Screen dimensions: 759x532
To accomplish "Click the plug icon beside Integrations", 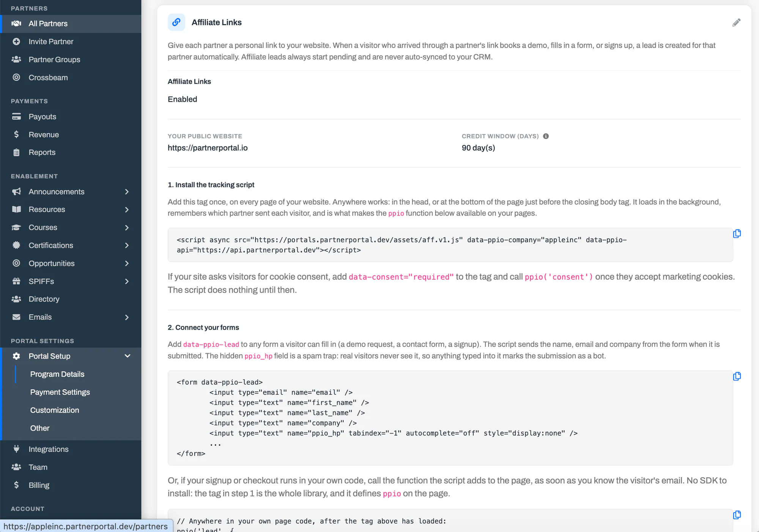I will tap(16, 449).
